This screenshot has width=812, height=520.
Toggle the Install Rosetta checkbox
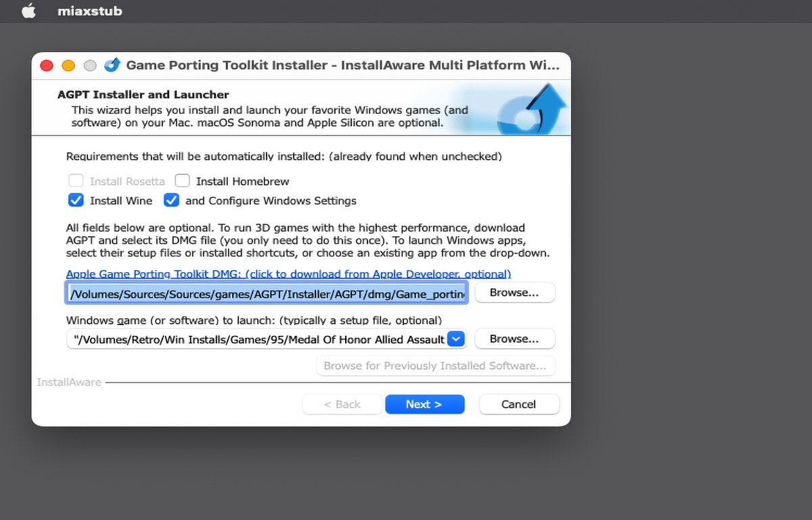[x=76, y=181]
